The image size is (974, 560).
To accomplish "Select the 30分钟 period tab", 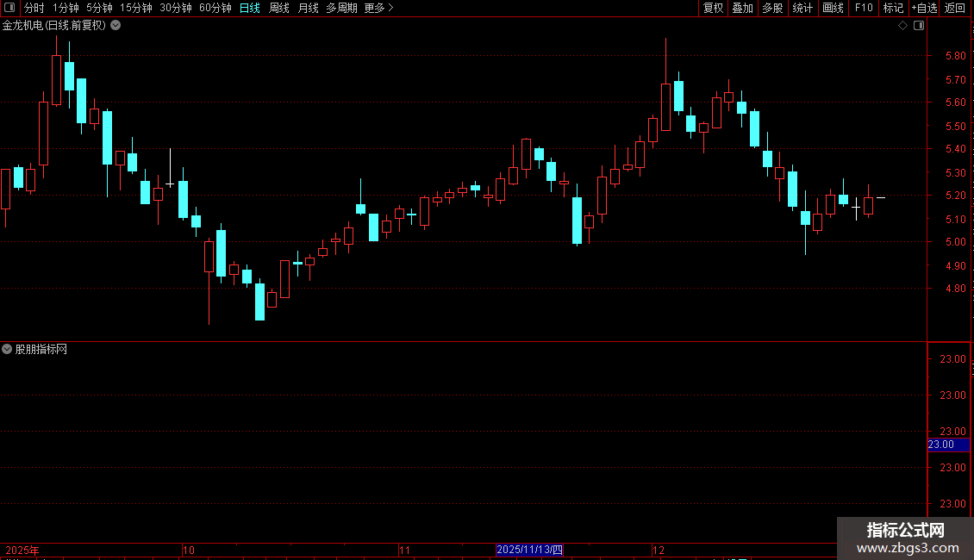I will point(175,8).
